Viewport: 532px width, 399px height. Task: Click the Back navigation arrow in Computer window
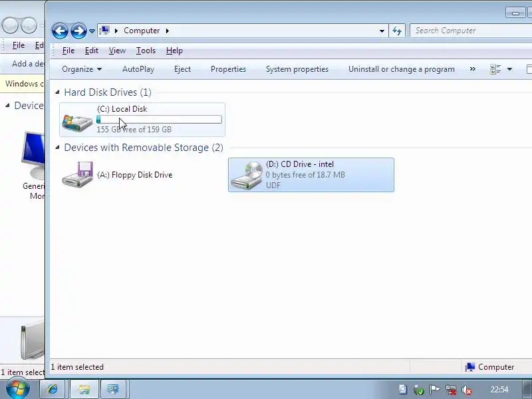click(x=60, y=31)
